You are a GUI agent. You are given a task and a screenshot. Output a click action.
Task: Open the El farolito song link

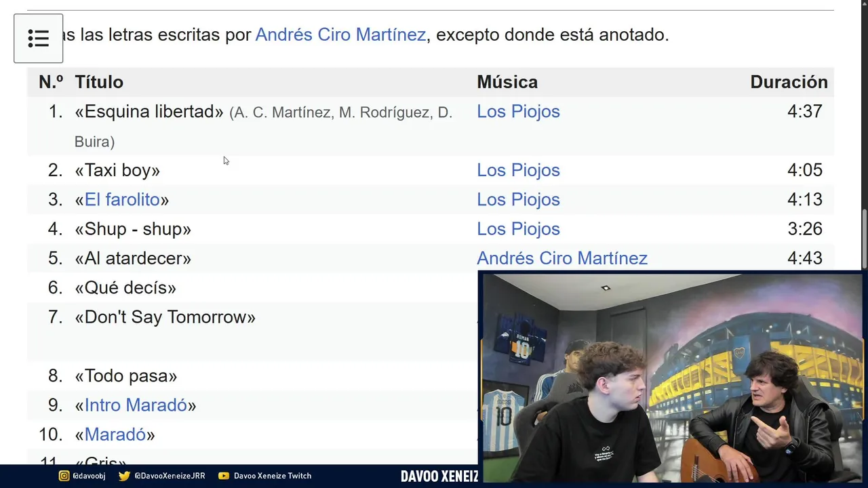coord(122,199)
